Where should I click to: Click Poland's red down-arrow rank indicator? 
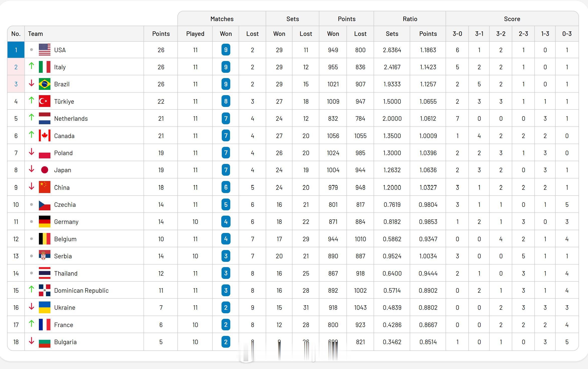(x=31, y=152)
